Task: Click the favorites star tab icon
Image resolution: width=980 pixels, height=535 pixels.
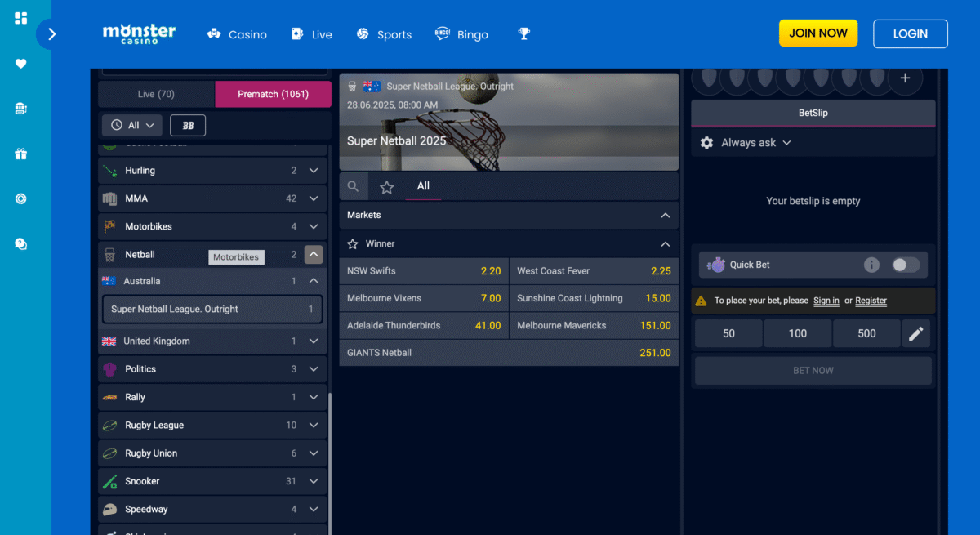Action: click(387, 187)
